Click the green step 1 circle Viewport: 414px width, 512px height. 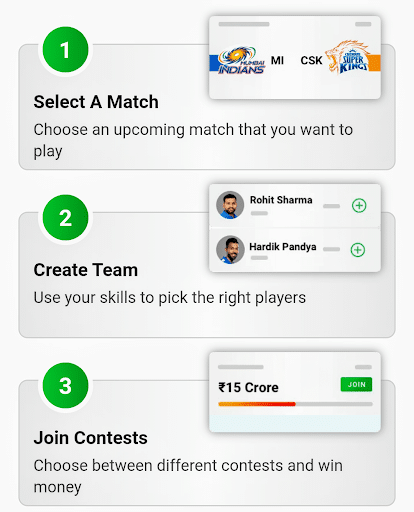(x=65, y=50)
